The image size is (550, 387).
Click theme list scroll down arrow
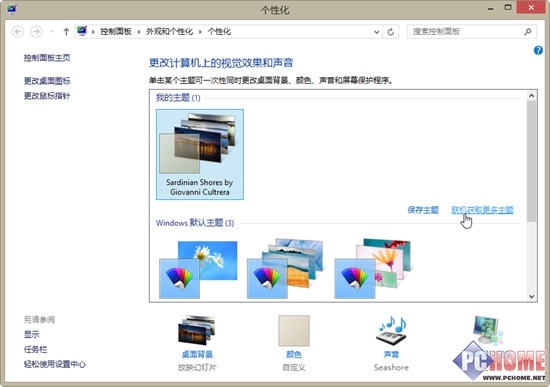click(x=532, y=296)
